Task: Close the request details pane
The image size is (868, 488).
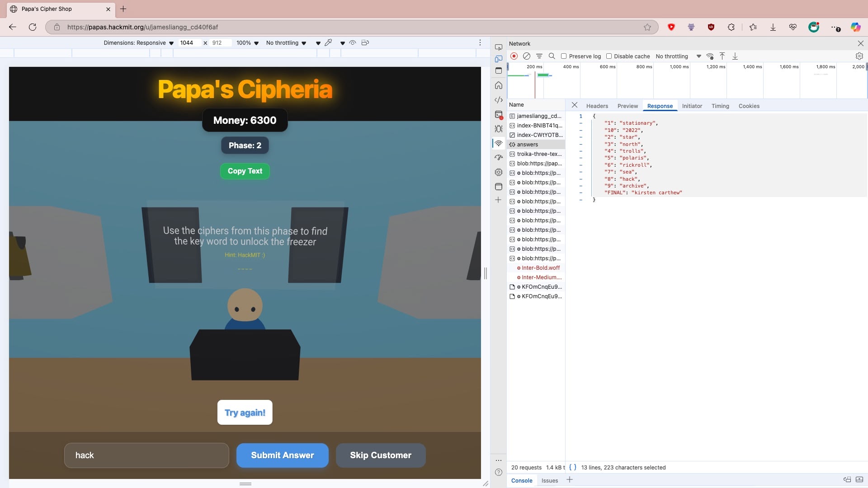Action: click(575, 105)
